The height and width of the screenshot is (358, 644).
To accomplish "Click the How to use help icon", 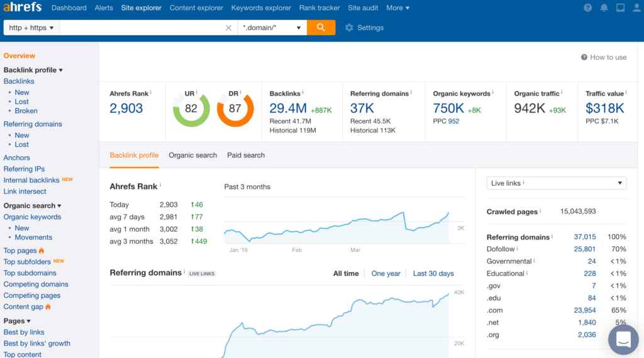I will point(584,57).
